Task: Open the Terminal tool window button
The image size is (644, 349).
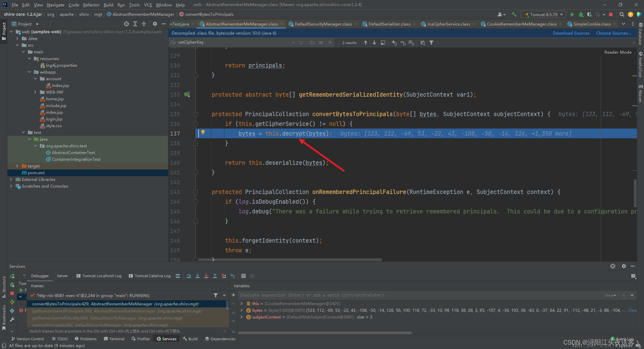Action: [x=114, y=339]
